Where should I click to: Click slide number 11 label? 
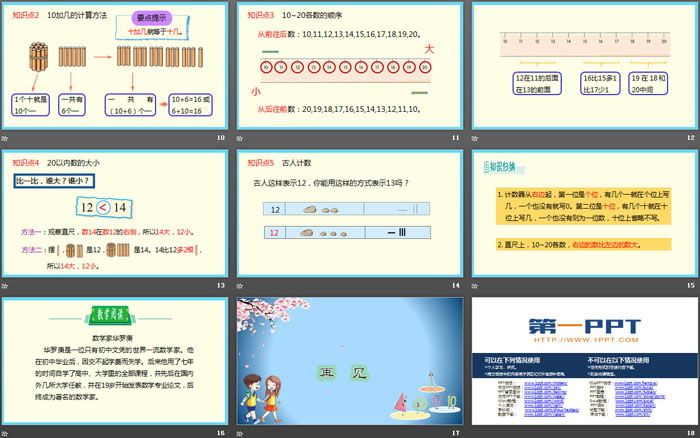(x=455, y=138)
